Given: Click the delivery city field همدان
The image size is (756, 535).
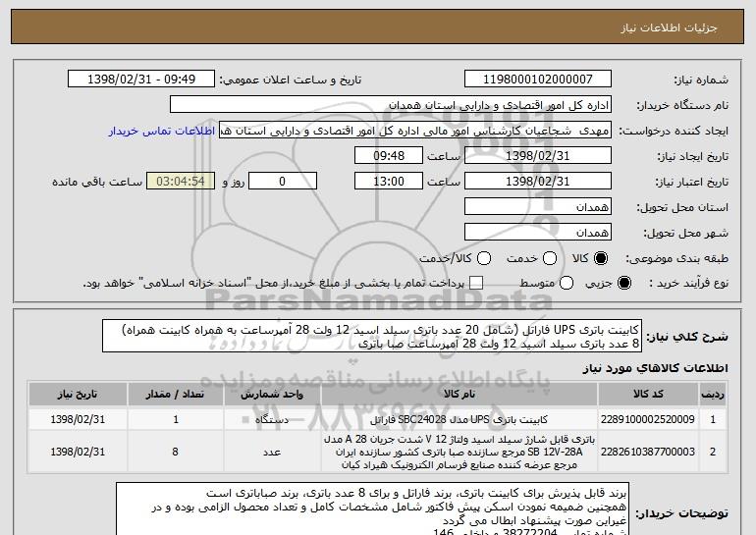Looking at the screenshot, I should coord(538,233).
